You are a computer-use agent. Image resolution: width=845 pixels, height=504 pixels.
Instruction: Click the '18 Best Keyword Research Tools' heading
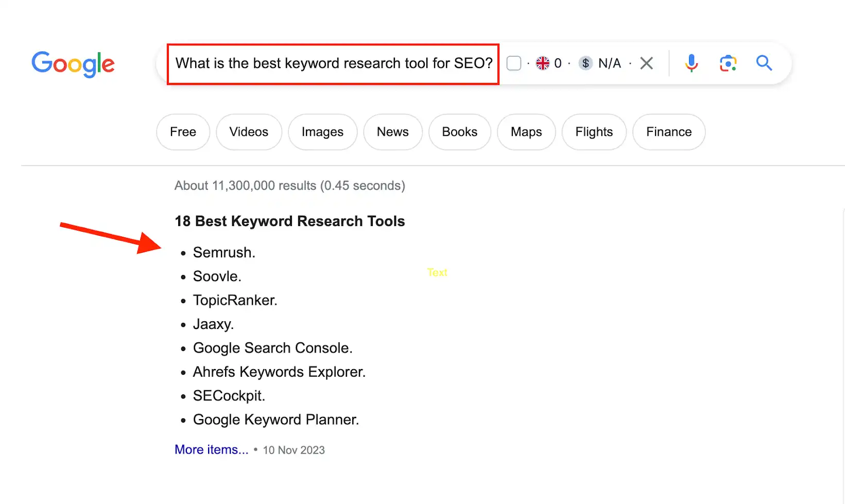pos(290,221)
